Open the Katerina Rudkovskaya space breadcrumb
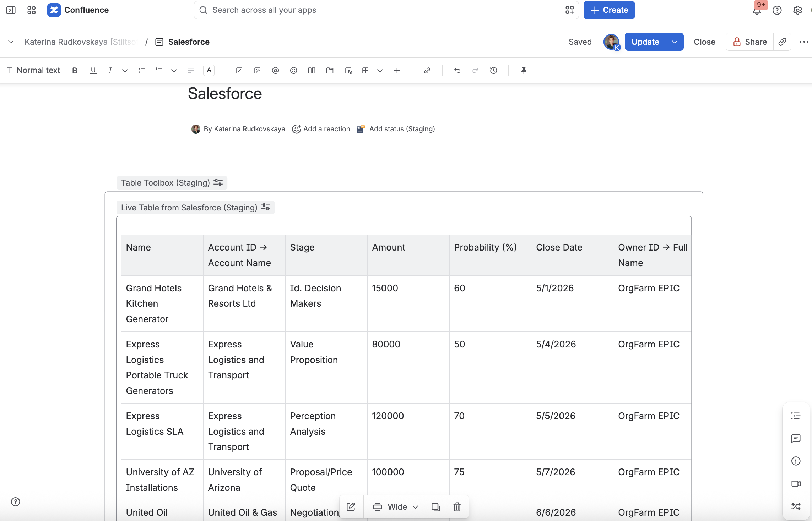 (80, 42)
